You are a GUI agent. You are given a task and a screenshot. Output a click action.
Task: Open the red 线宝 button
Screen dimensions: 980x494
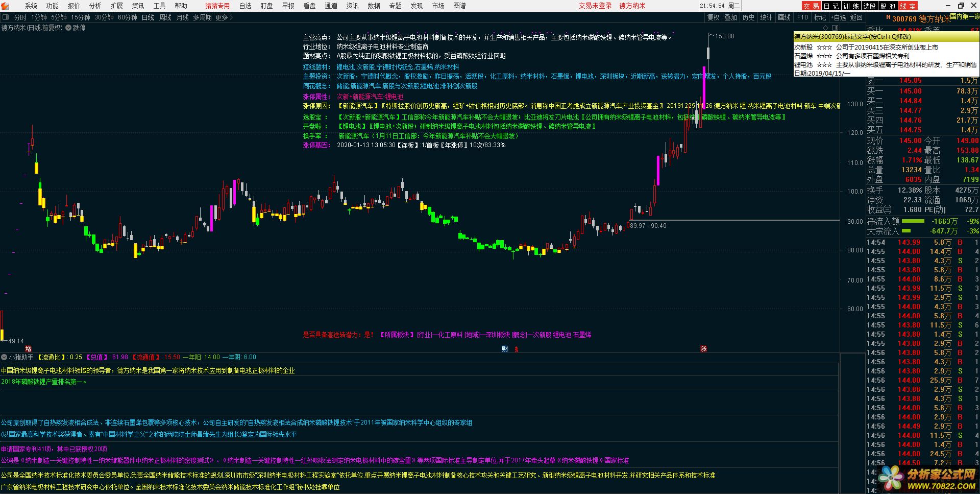(908, 6)
